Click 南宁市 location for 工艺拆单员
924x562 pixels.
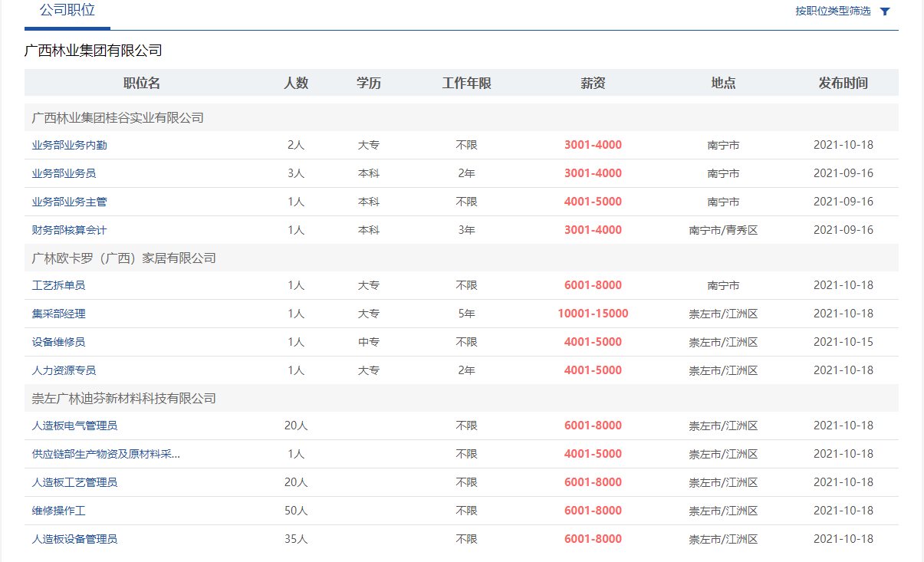pos(724,285)
